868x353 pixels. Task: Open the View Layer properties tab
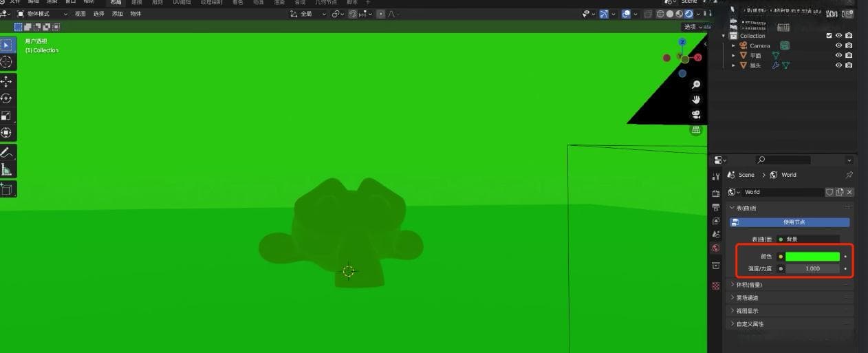point(716,221)
